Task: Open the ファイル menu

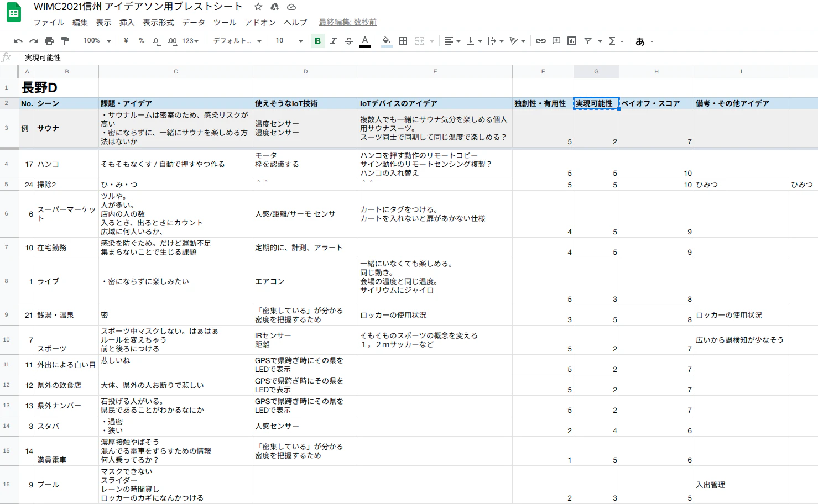Action: [x=49, y=23]
